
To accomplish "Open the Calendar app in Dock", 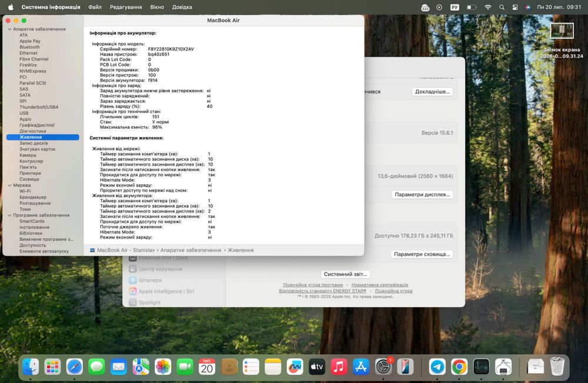I will pos(206,367).
